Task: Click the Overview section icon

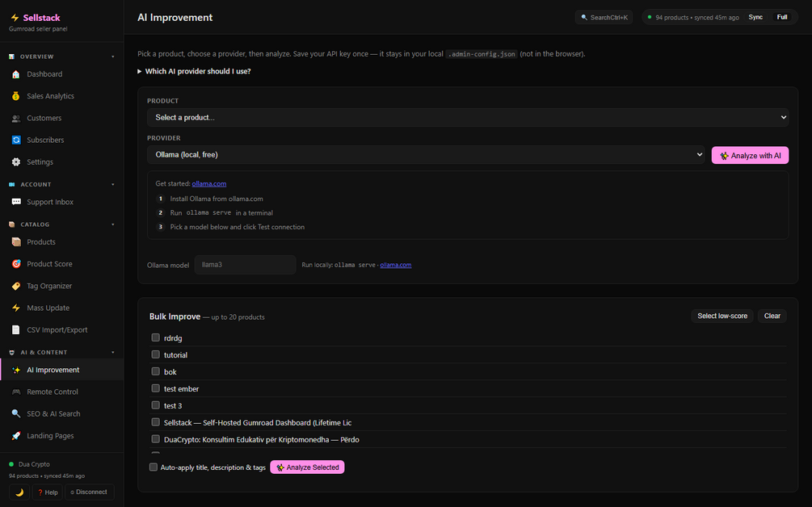Action: click(x=11, y=57)
